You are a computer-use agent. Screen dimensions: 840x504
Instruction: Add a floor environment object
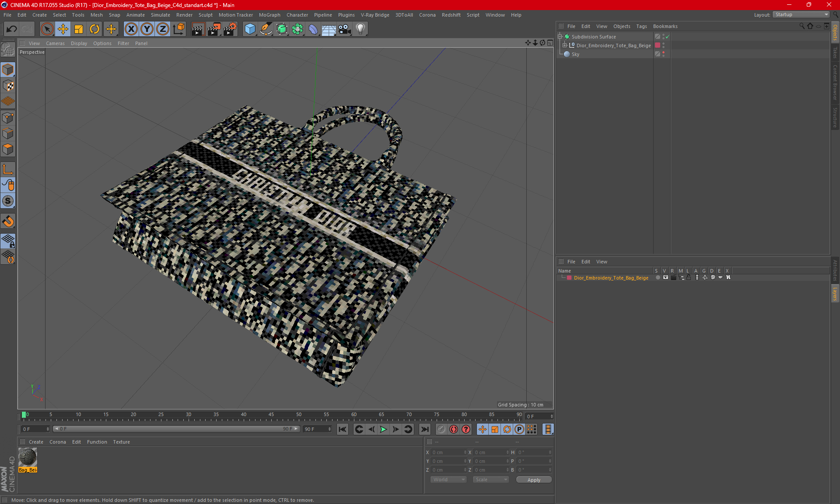(329, 29)
